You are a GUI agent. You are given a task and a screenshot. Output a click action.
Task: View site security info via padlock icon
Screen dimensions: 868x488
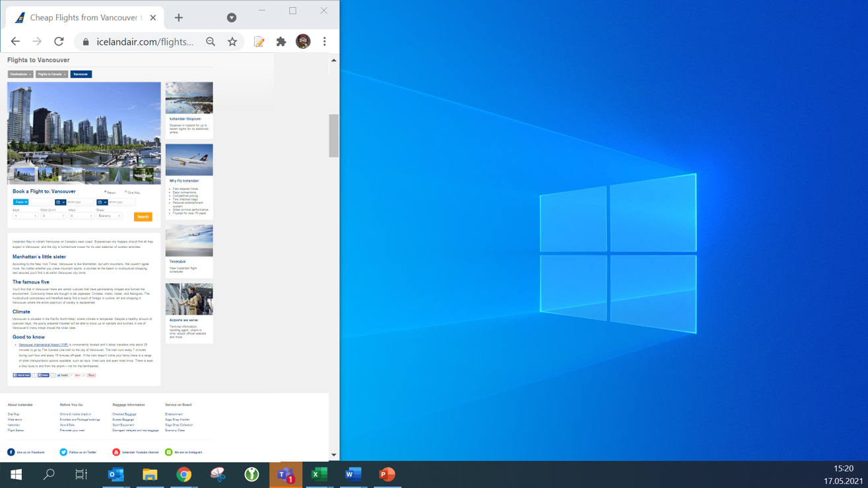86,42
